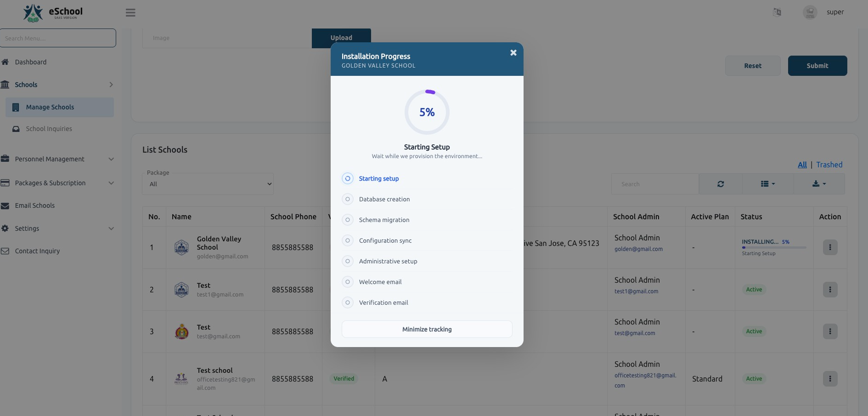
Task: Open the language translation icon in header
Action: 777,12
